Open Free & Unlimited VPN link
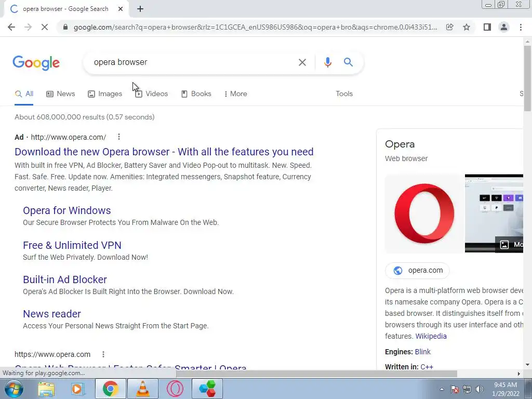The width and height of the screenshot is (532, 399). (72, 245)
